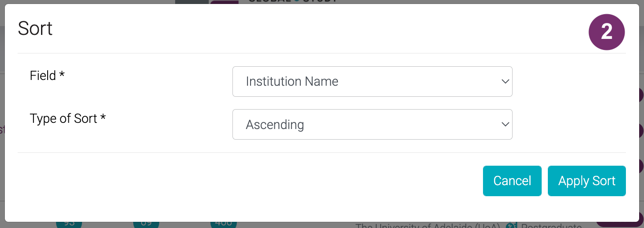Click the purple number 2 badge
Image resolution: width=644 pixels, height=228 pixels.
(x=607, y=32)
